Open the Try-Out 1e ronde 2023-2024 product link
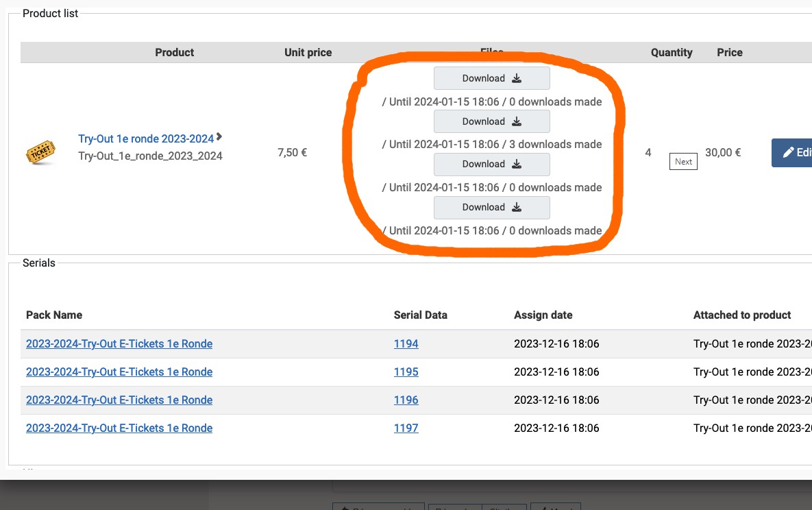This screenshot has height=510, width=812. tap(146, 139)
